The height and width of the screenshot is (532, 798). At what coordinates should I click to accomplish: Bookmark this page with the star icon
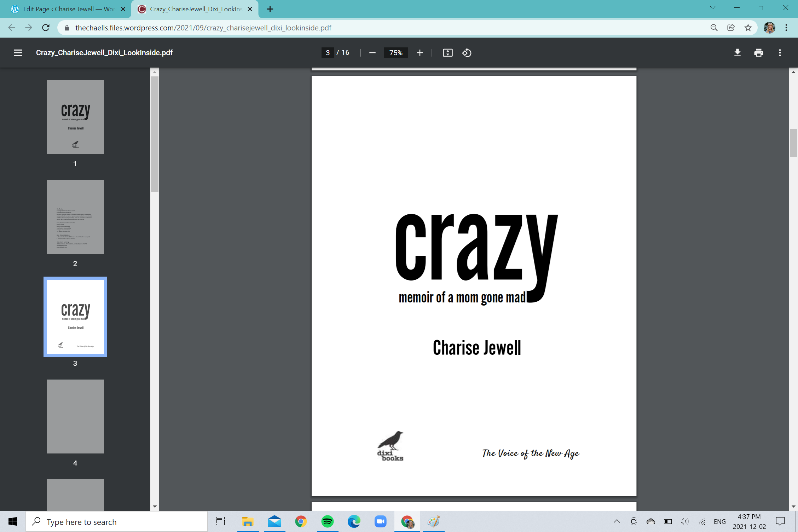pyautogui.click(x=748, y=28)
